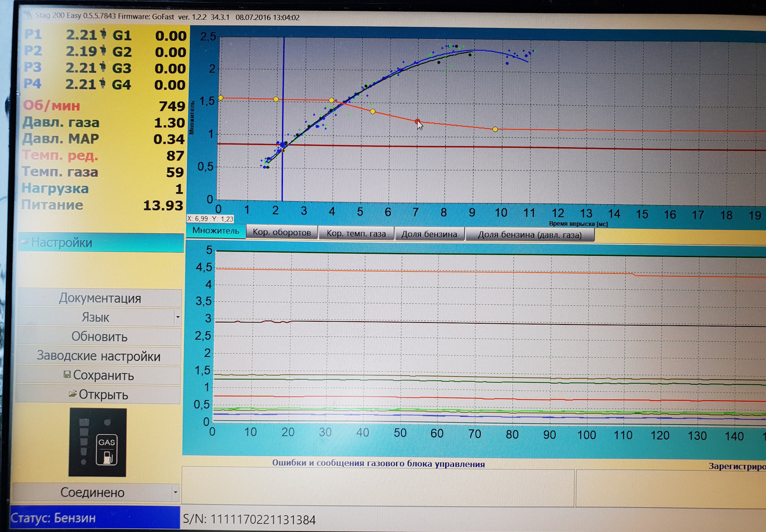Restore Заводские настройки

point(99,356)
